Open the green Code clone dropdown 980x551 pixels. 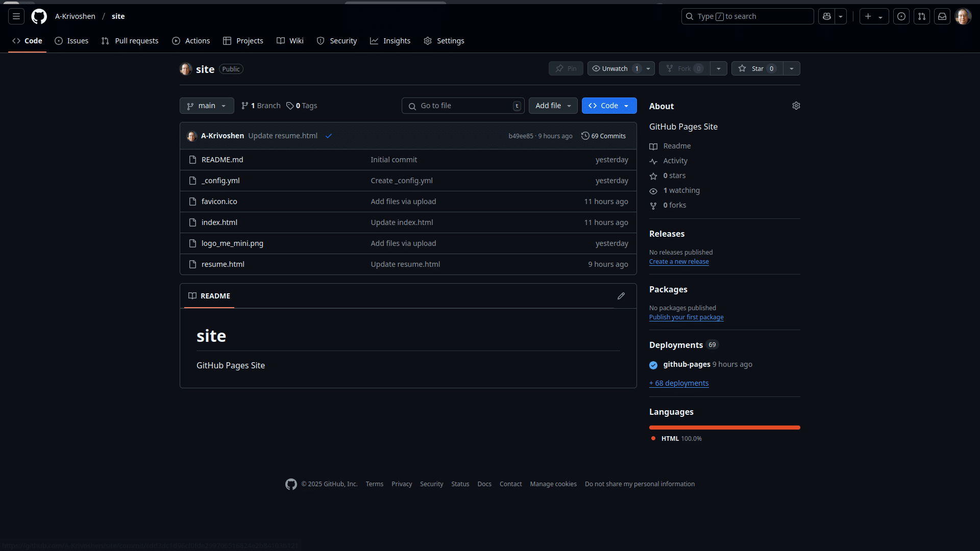coord(609,106)
